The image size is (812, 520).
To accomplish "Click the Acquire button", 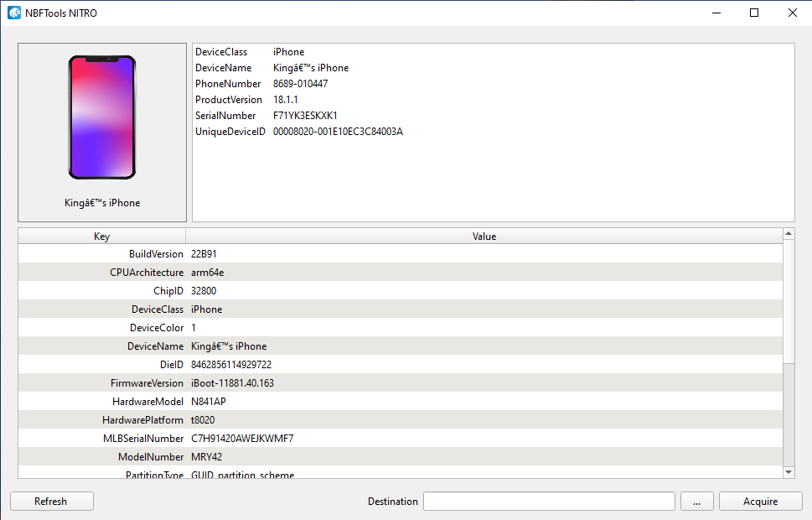I will (760, 502).
